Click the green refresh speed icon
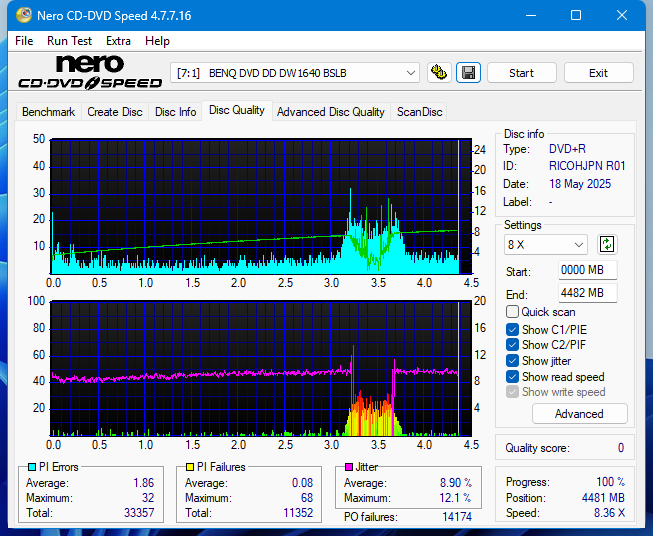 pyautogui.click(x=606, y=244)
